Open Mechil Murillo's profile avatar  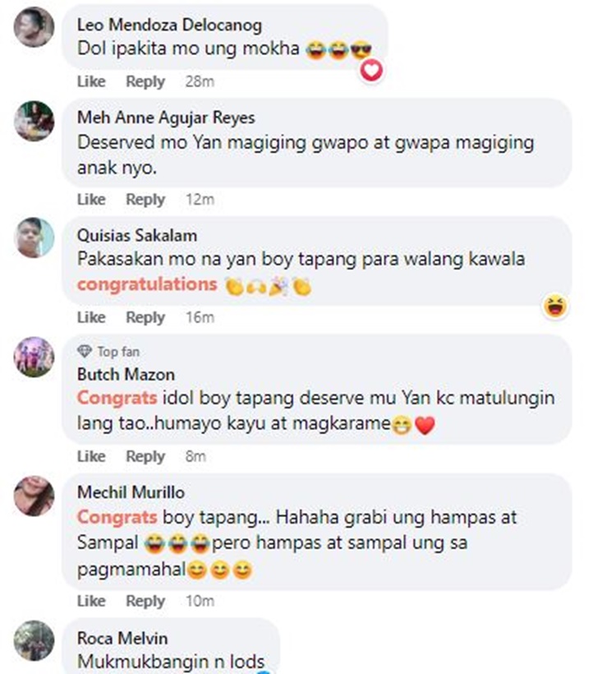click(34, 496)
